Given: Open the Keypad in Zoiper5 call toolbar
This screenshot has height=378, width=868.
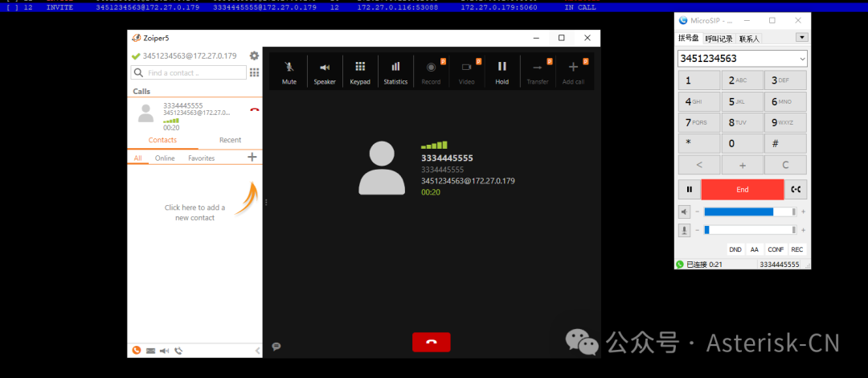Looking at the screenshot, I should (360, 72).
